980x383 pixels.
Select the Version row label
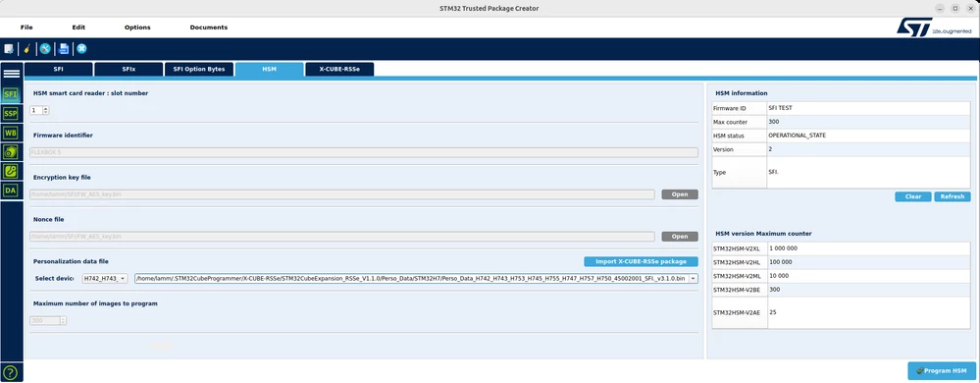tap(723, 149)
